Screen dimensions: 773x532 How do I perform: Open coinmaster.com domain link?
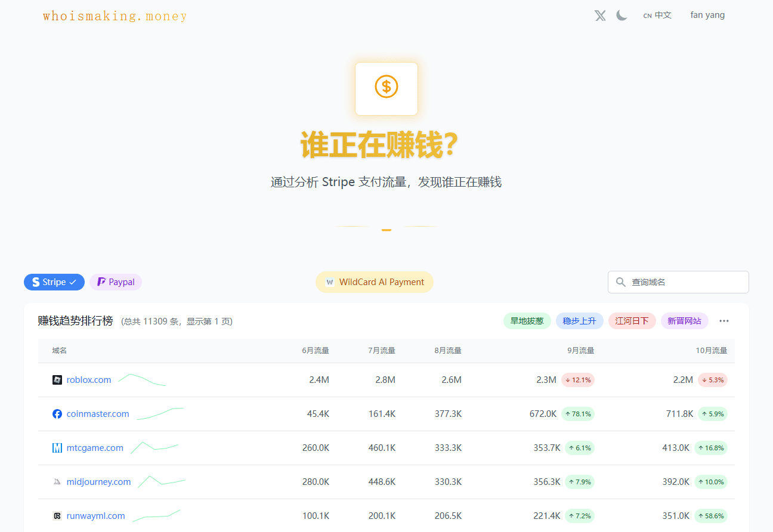[98, 414]
